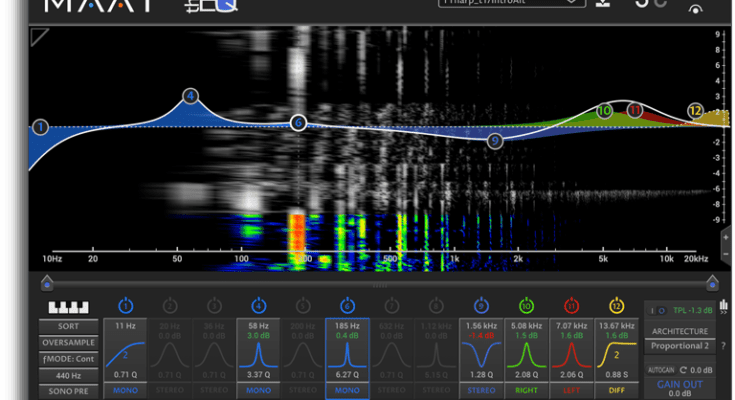The image size is (735, 400).
Task: Toggle band 1 power button
Action: (126, 305)
